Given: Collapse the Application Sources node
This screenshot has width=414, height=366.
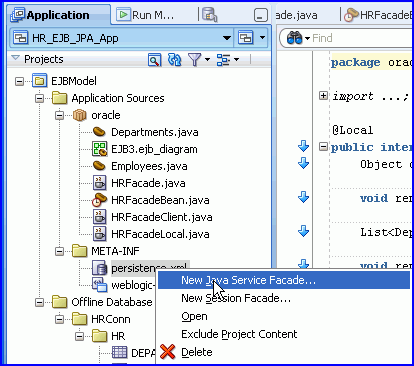Looking at the screenshot, I should tap(40, 98).
